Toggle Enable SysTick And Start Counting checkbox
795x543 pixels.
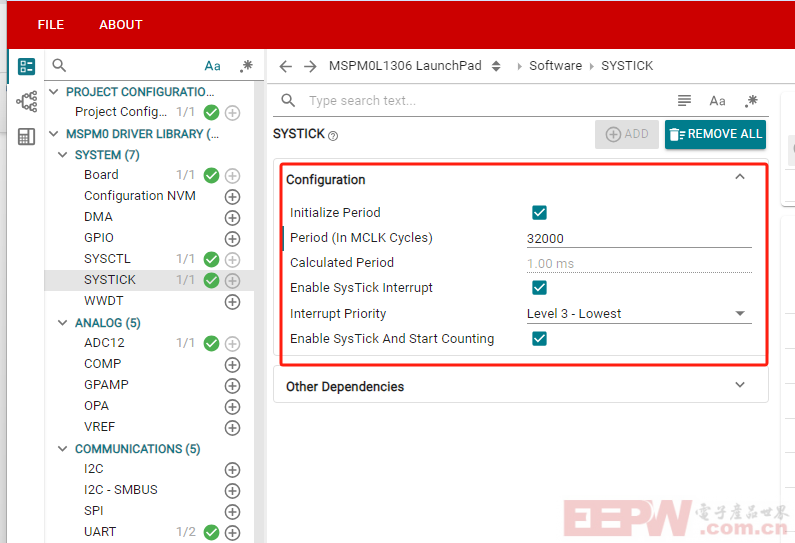coord(539,338)
